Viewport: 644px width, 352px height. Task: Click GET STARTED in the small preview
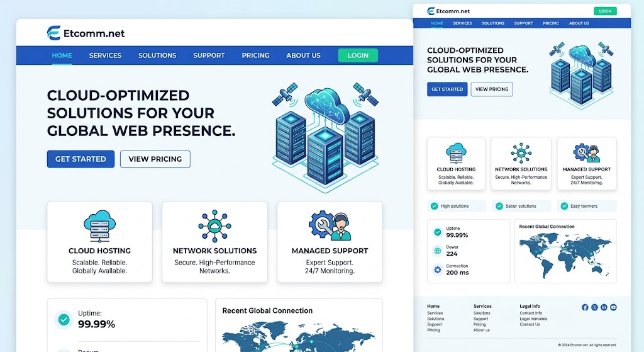[447, 89]
